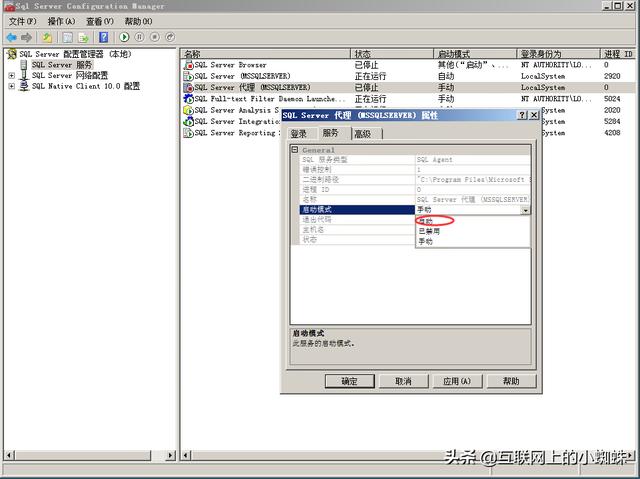Click the Properties toolbar icon
Viewport: 640px width, 479px height.
click(68, 38)
